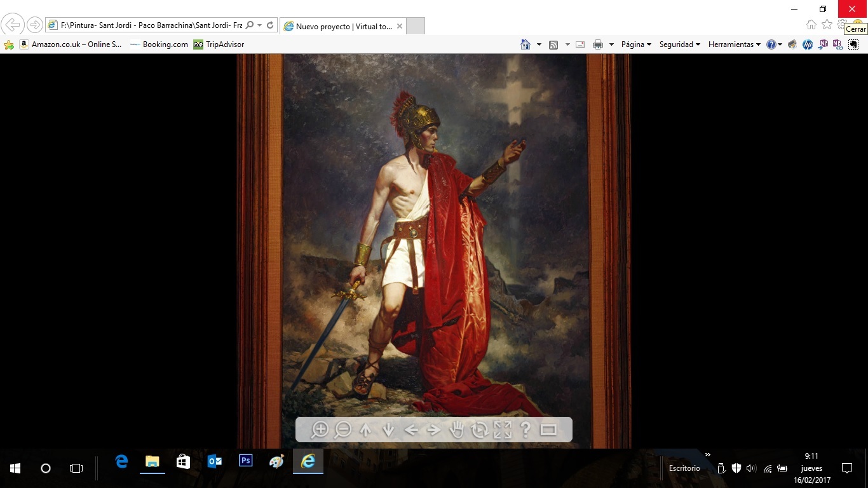Open Photoshop from the taskbar
This screenshot has height=488, width=868.
click(x=245, y=462)
